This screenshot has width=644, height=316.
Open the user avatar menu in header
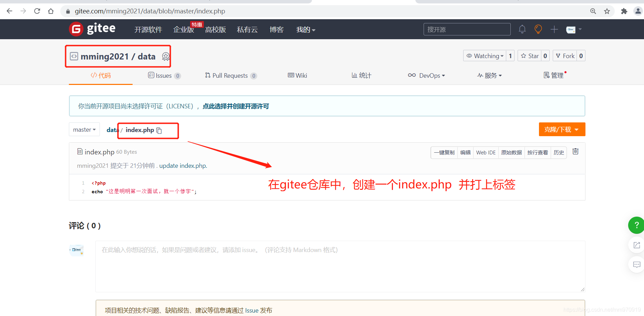pyautogui.click(x=574, y=30)
